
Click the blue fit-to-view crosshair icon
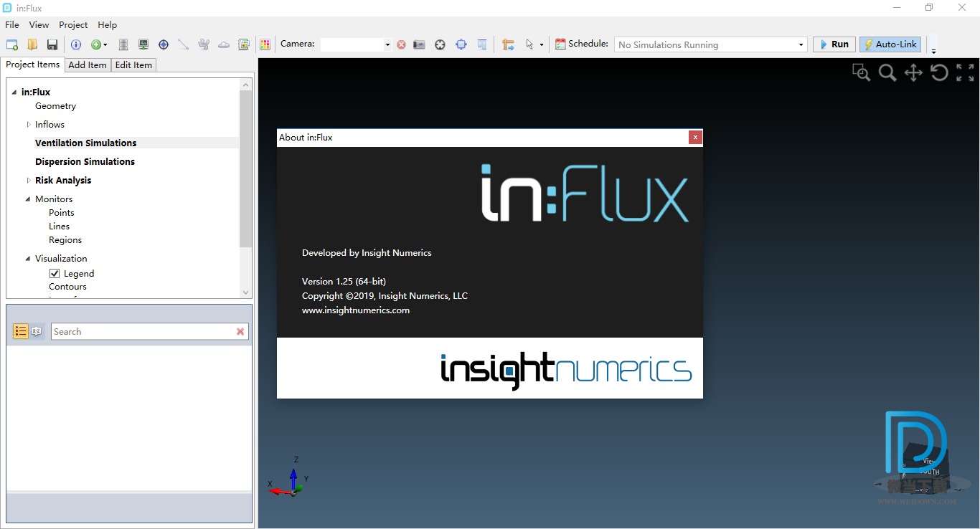(461, 44)
